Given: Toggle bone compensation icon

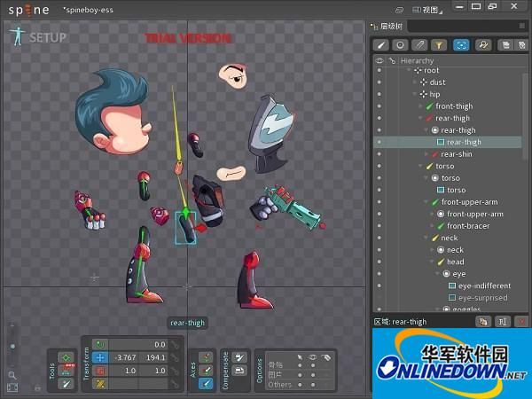Looking at the screenshot, I should 239,357.
